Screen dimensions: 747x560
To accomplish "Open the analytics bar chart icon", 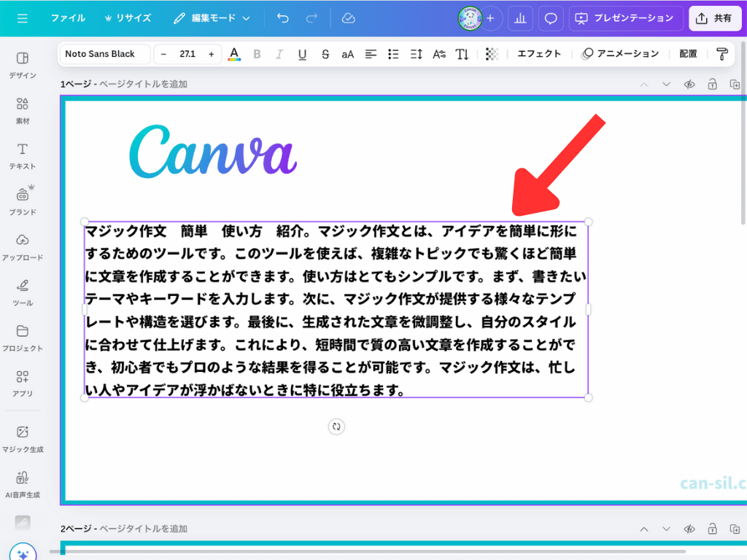I will (x=520, y=18).
